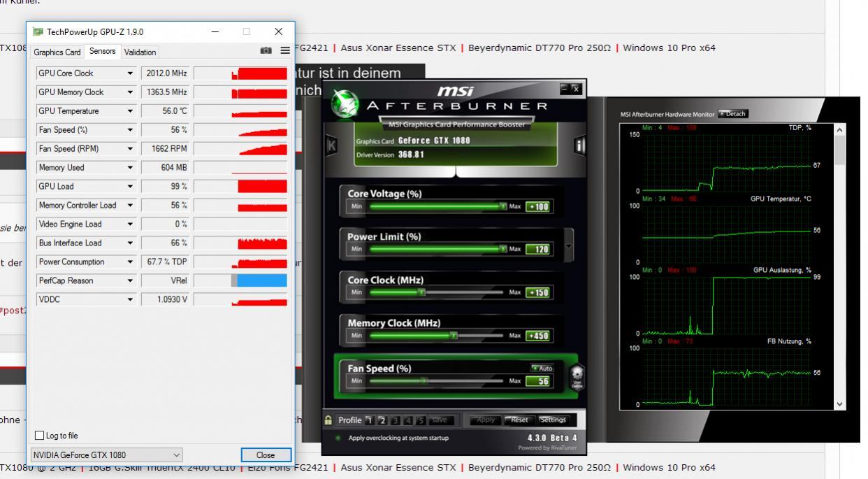868x479 pixels.
Task: Click the VRel PerfCap value
Action: coord(166,281)
